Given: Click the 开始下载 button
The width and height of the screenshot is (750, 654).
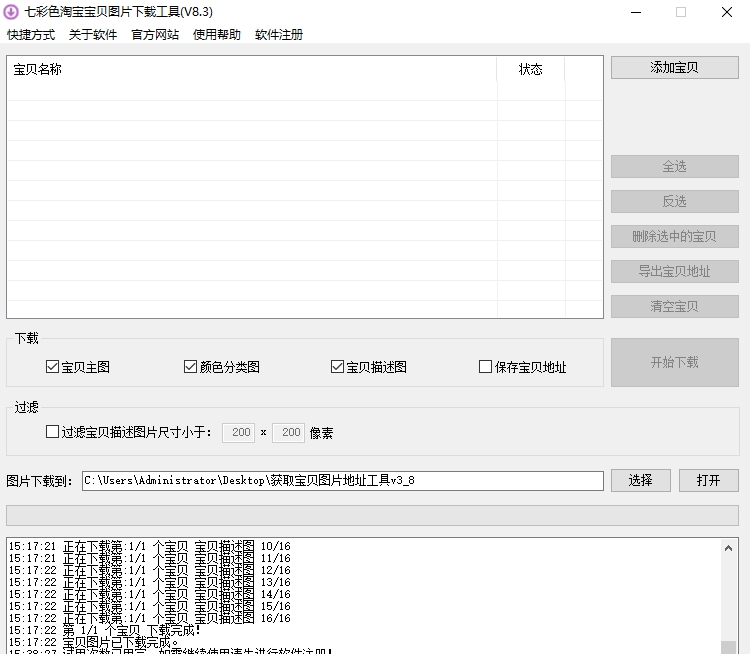Looking at the screenshot, I should coord(674,362).
